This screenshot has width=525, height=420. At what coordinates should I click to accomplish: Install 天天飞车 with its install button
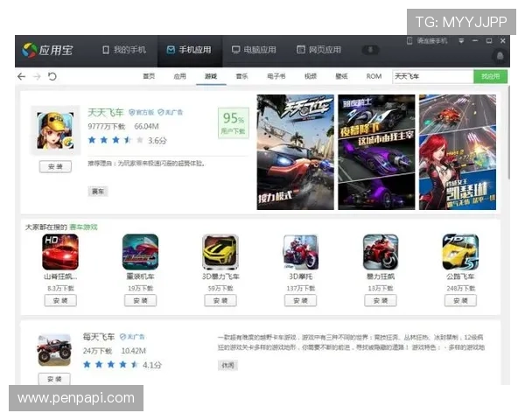[55, 166]
